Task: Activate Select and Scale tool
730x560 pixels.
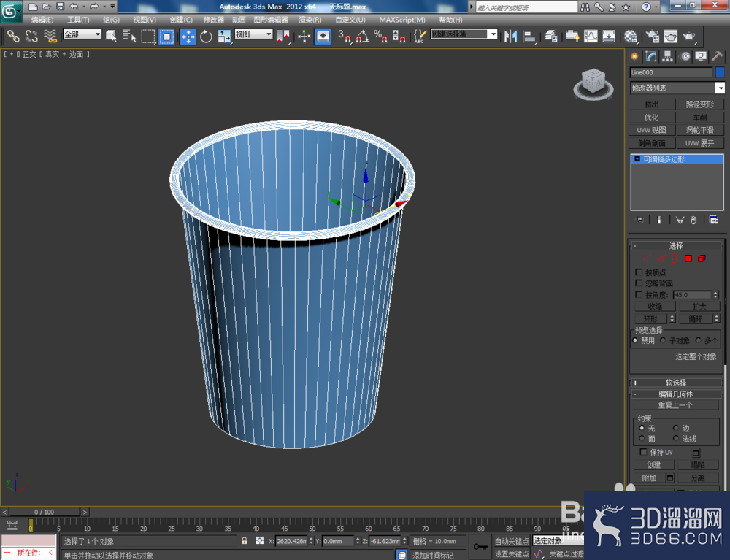Action: point(223,36)
